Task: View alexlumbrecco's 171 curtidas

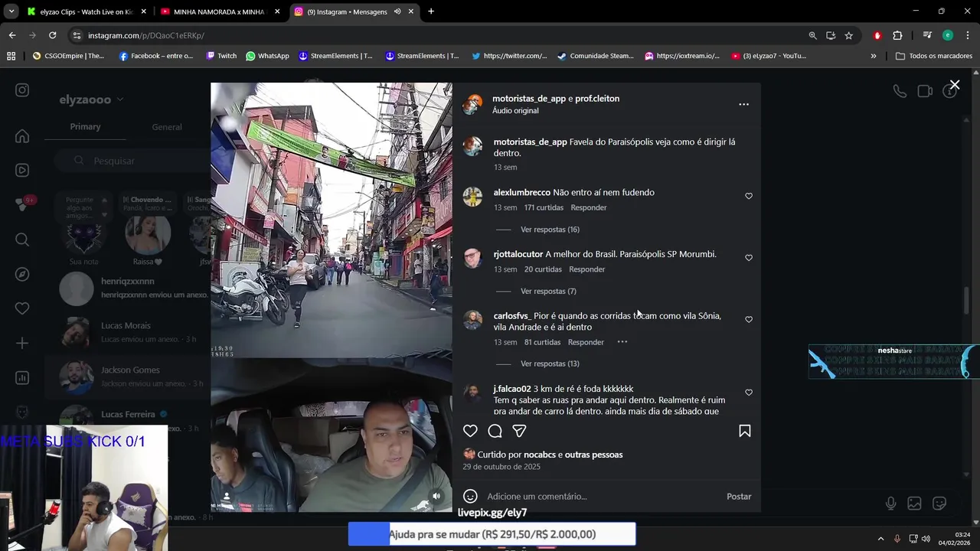Action: [x=544, y=208]
